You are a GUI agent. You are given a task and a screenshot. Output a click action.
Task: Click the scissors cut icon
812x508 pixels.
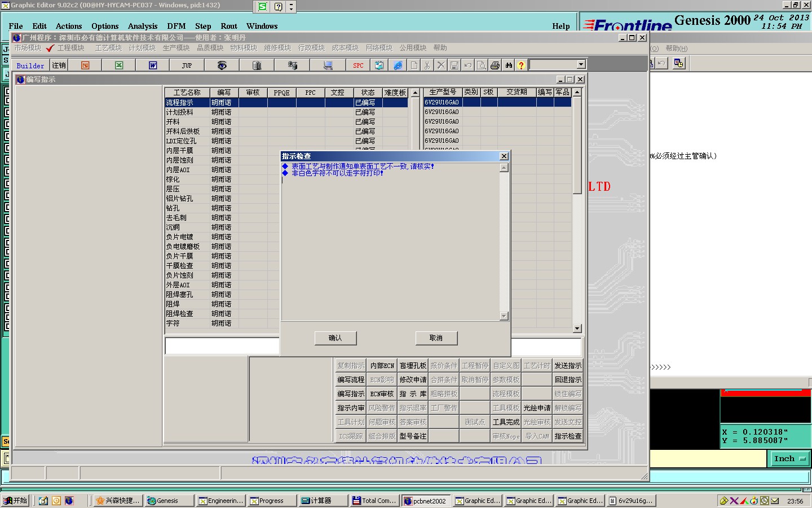point(427,65)
